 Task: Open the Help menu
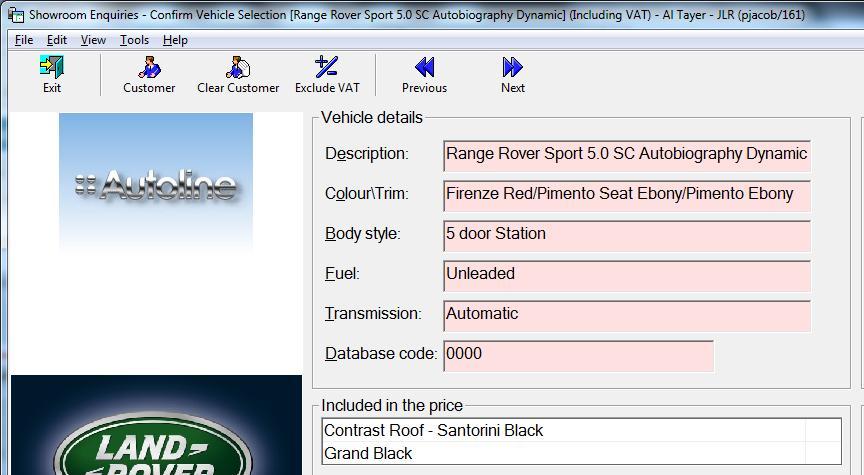[x=175, y=40]
